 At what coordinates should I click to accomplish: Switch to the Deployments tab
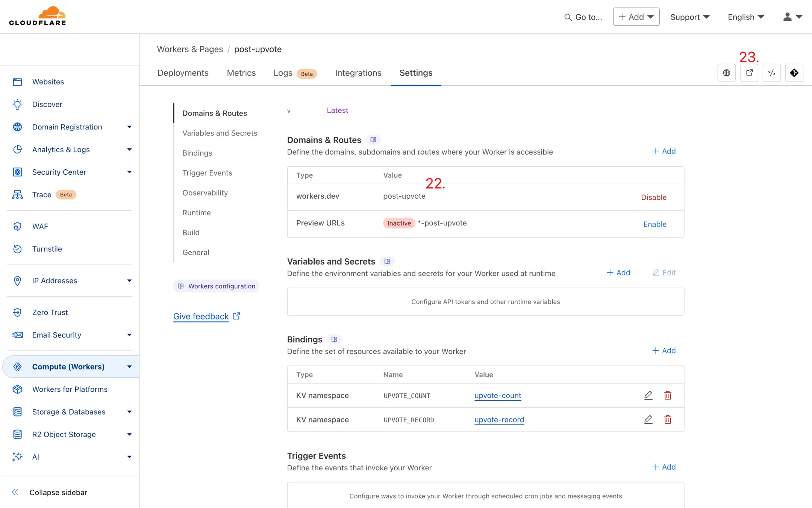pyautogui.click(x=183, y=73)
